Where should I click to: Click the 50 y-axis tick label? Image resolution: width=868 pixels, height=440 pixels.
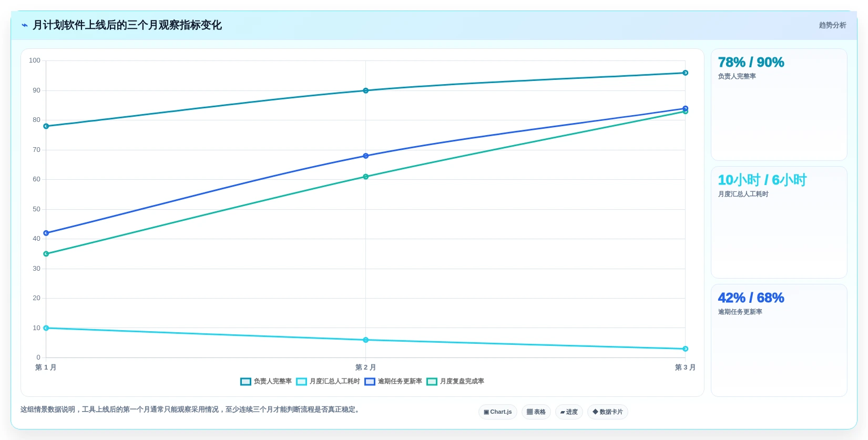[36, 209]
